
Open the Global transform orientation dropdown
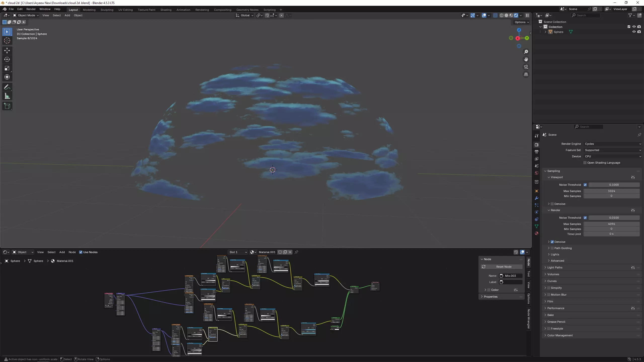pos(244,15)
